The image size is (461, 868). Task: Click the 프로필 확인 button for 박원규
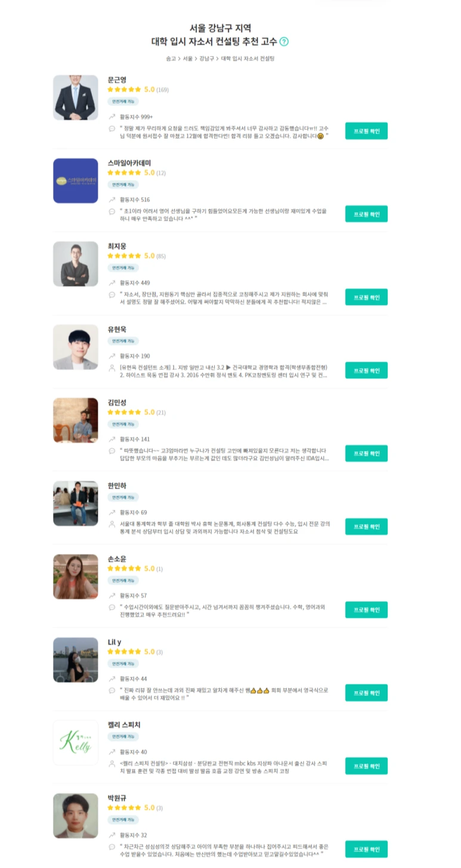(x=366, y=849)
